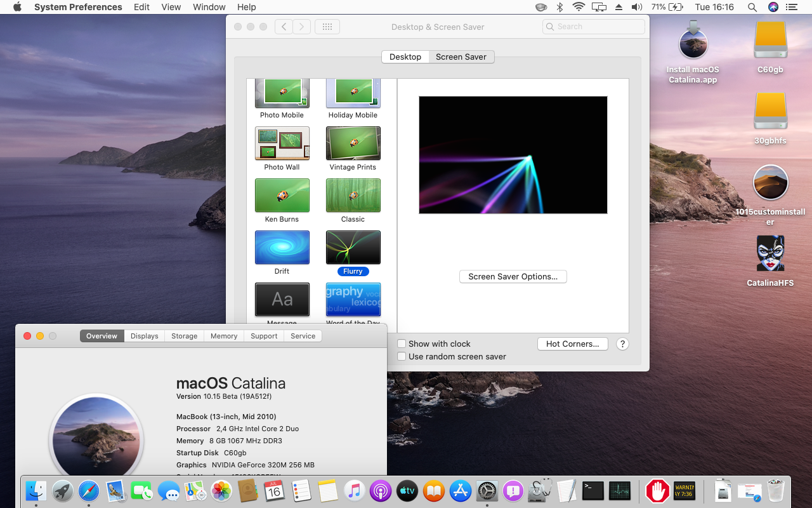
Task: Open Disk Utility in the Dock
Action: [540, 491]
